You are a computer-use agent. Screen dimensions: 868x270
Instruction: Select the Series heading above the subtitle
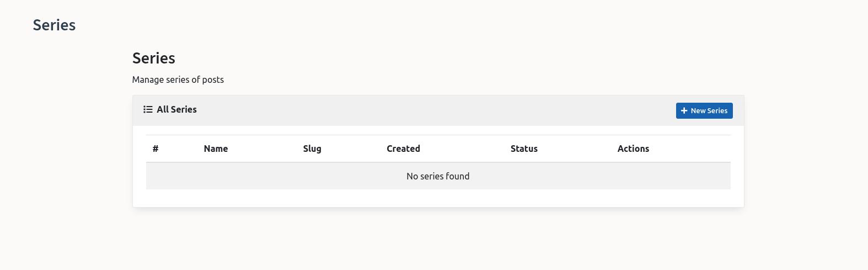154,58
